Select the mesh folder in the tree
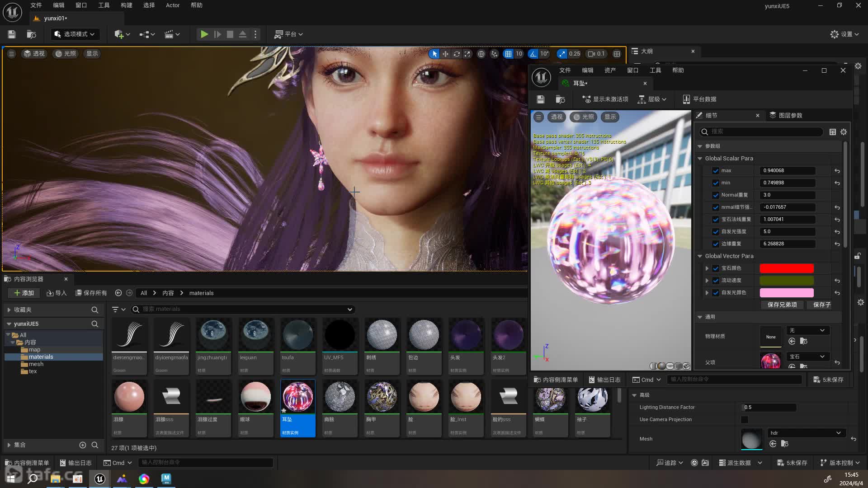The image size is (868, 488). click(x=36, y=364)
